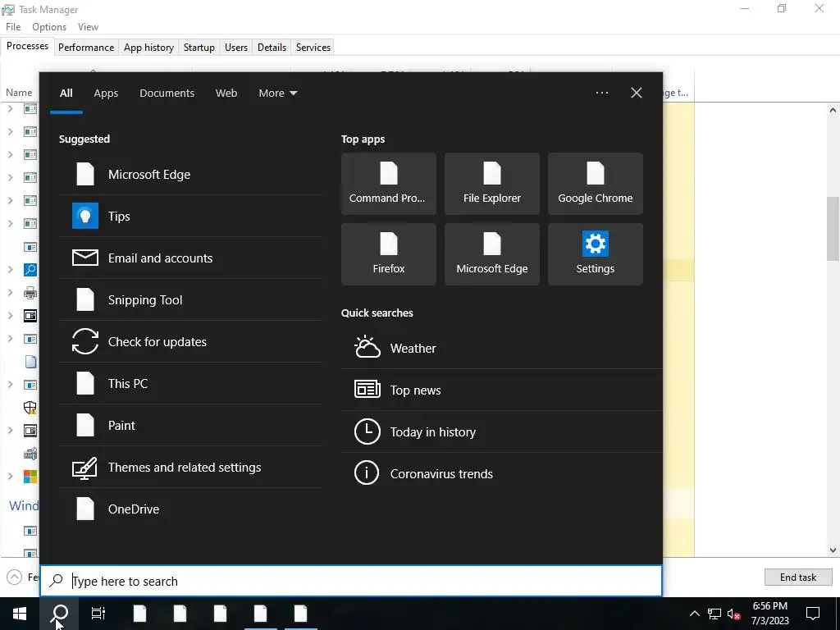Image resolution: width=840 pixels, height=630 pixels.
Task: Open Task Manager Options menu
Action: click(x=49, y=27)
